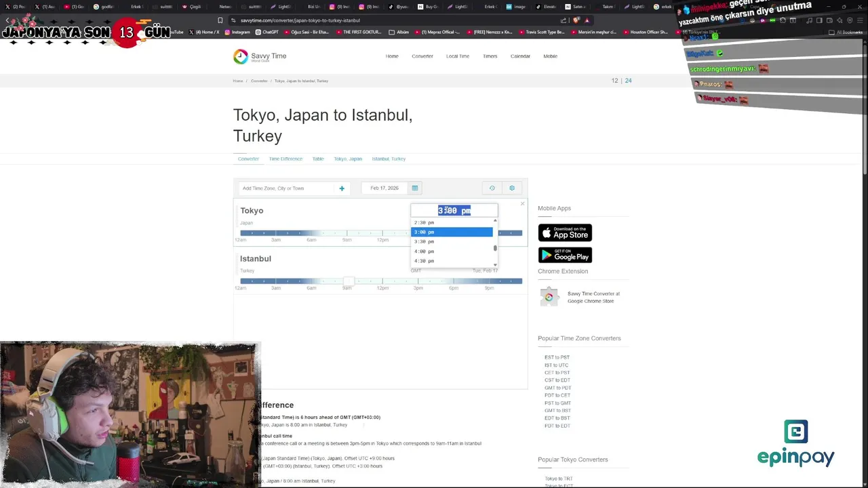868x488 pixels.
Task: Click the Feb 17, 2026 date field
Action: pos(384,188)
